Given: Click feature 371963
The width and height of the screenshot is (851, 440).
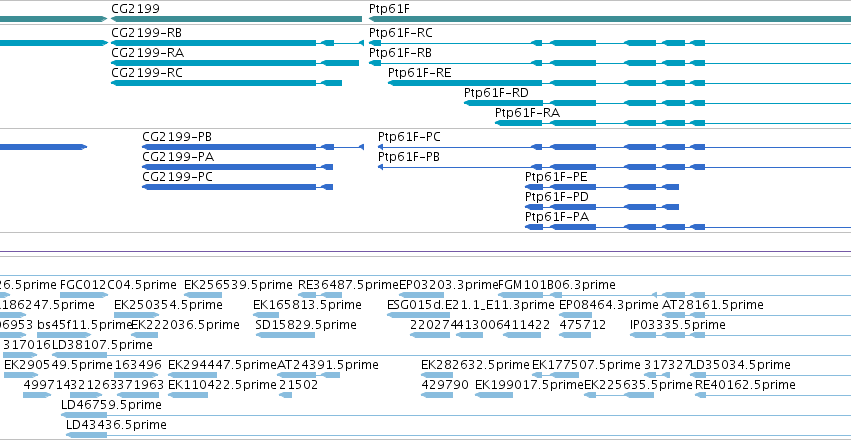Looking at the screenshot, I should [138, 396].
